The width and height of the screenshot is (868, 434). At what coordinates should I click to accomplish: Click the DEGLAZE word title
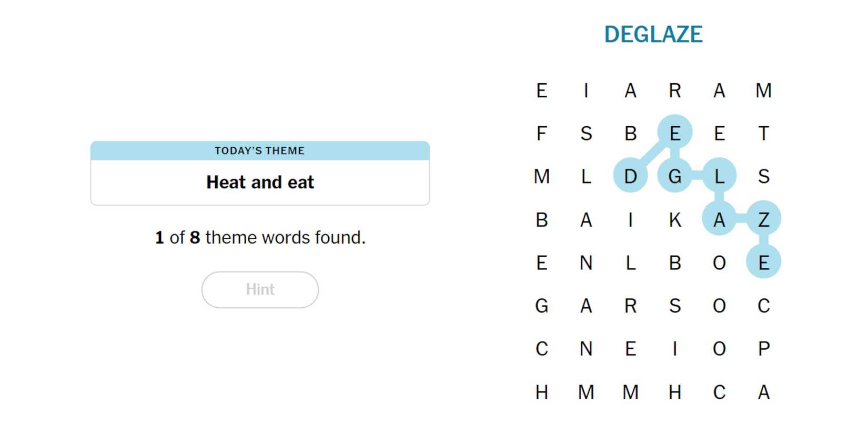[653, 35]
